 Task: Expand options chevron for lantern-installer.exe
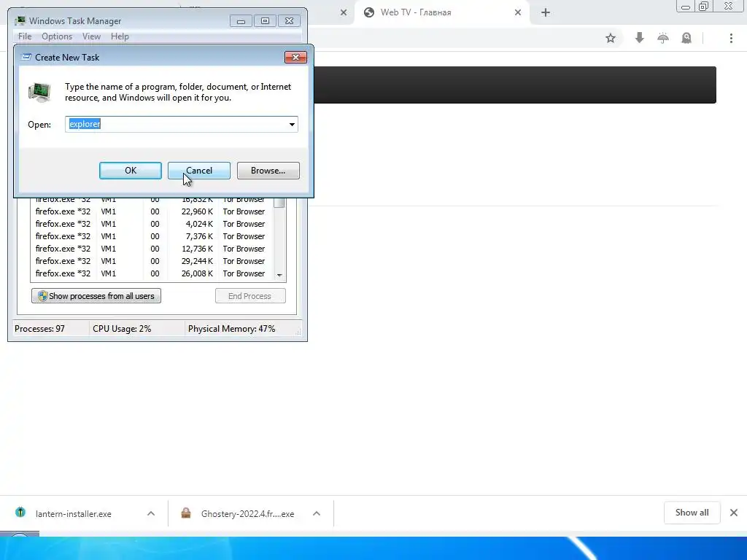(151, 513)
